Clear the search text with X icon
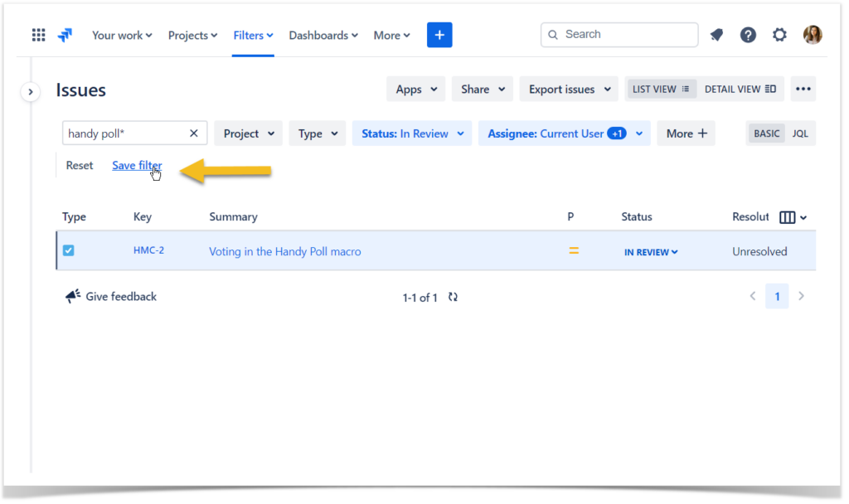 194,133
